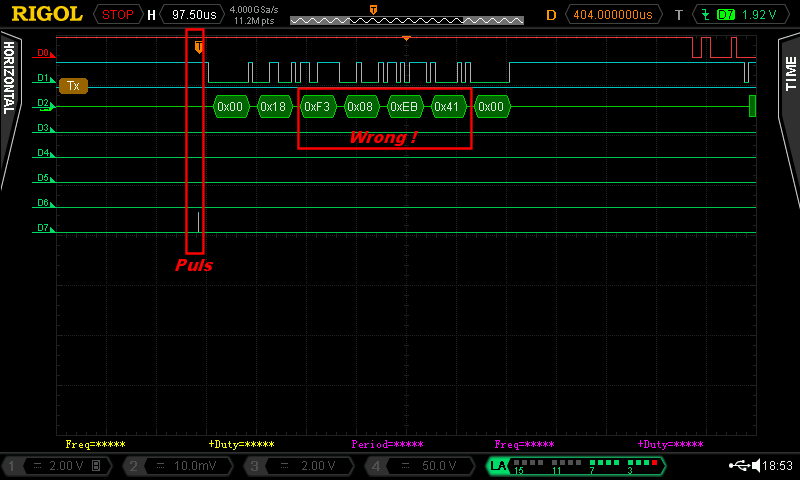Click the USB connection icon
The image size is (800, 480).
pos(739,465)
